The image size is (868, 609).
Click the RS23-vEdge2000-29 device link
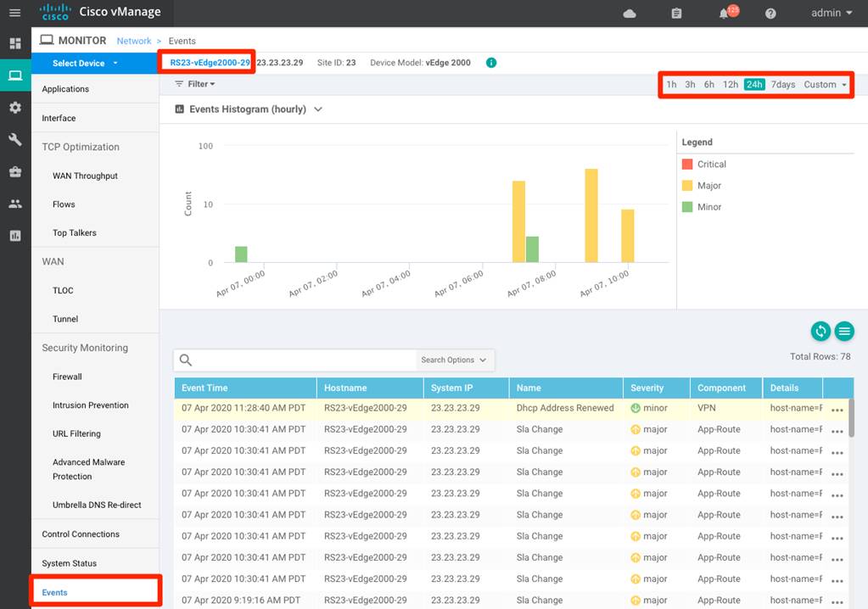[x=210, y=63]
